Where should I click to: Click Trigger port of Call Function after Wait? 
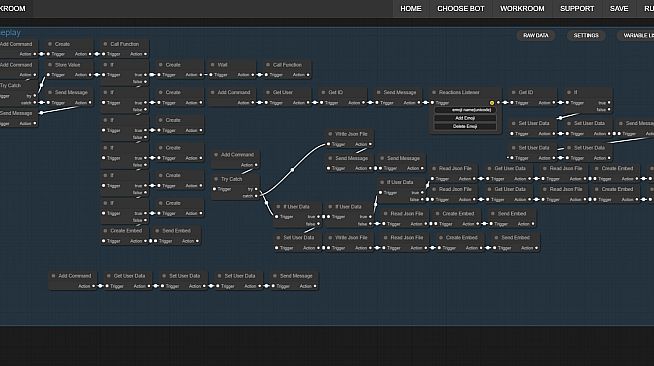tap(266, 75)
